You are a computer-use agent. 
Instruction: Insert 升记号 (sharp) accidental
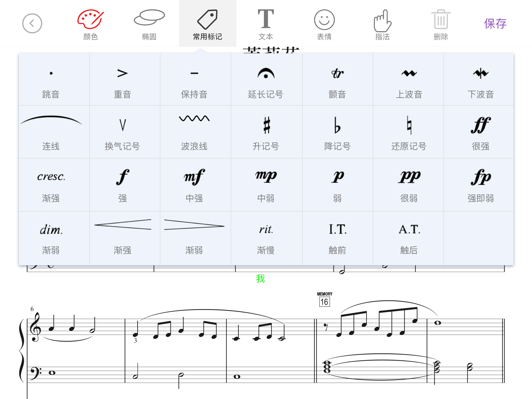pos(266,132)
